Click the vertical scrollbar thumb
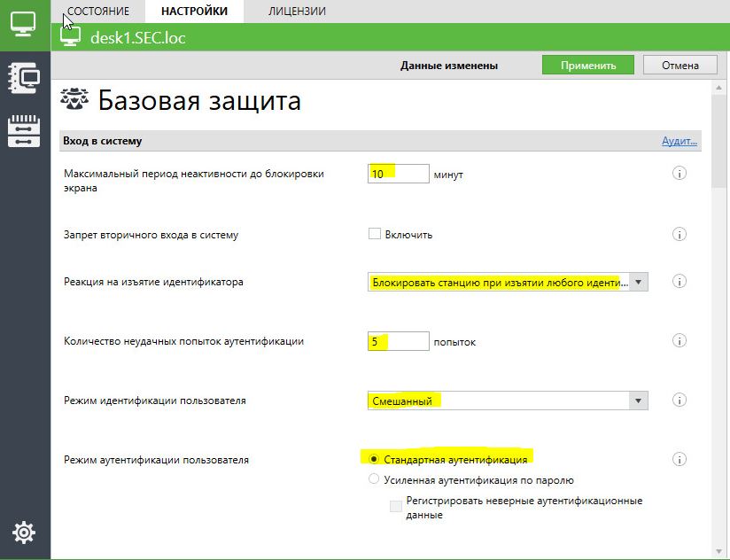The width and height of the screenshot is (730, 560). click(718, 141)
